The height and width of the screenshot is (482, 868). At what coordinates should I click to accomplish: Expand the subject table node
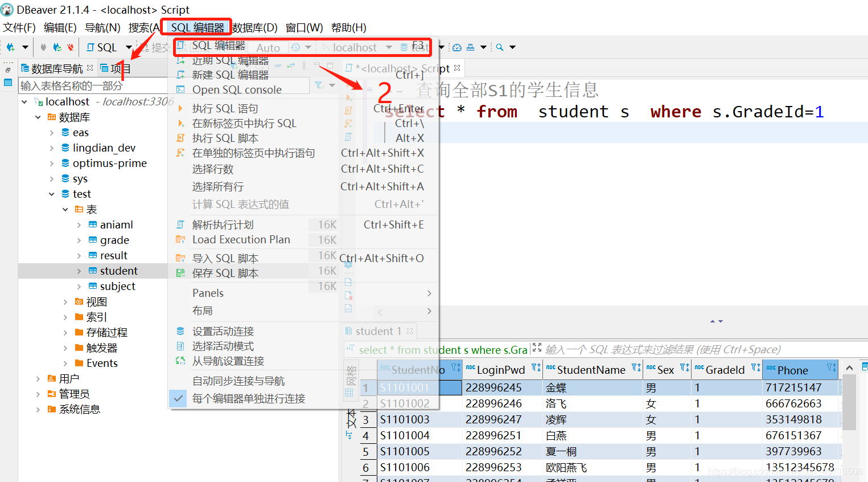79,286
